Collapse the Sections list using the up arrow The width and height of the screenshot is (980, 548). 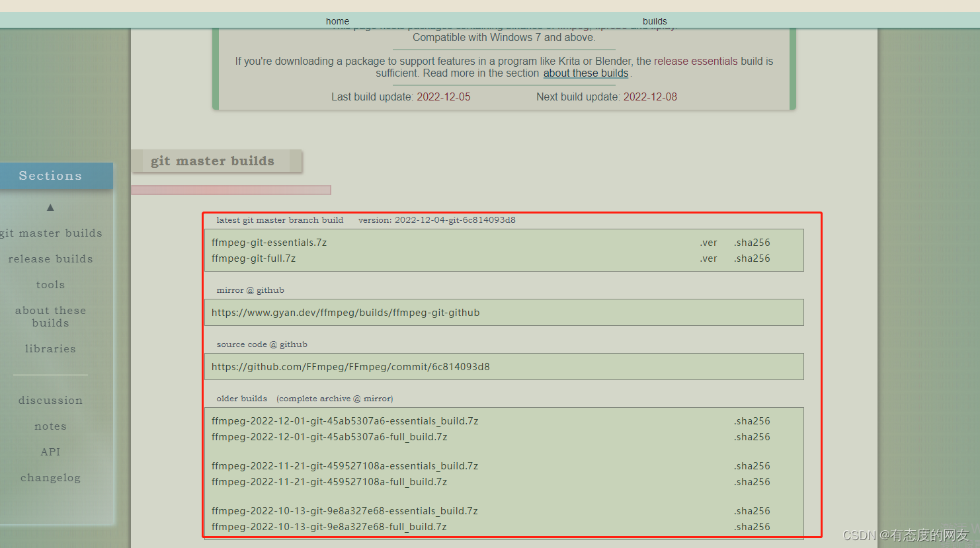point(50,208)
